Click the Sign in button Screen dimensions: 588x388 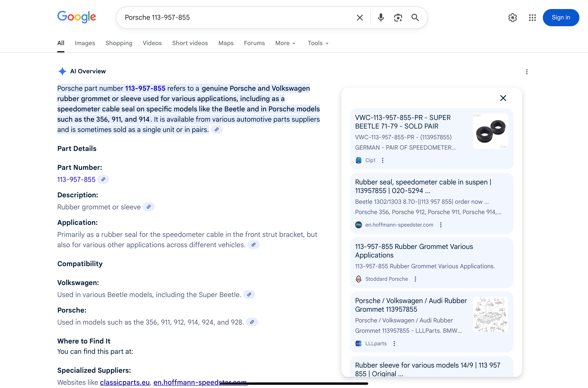[560, 18]
